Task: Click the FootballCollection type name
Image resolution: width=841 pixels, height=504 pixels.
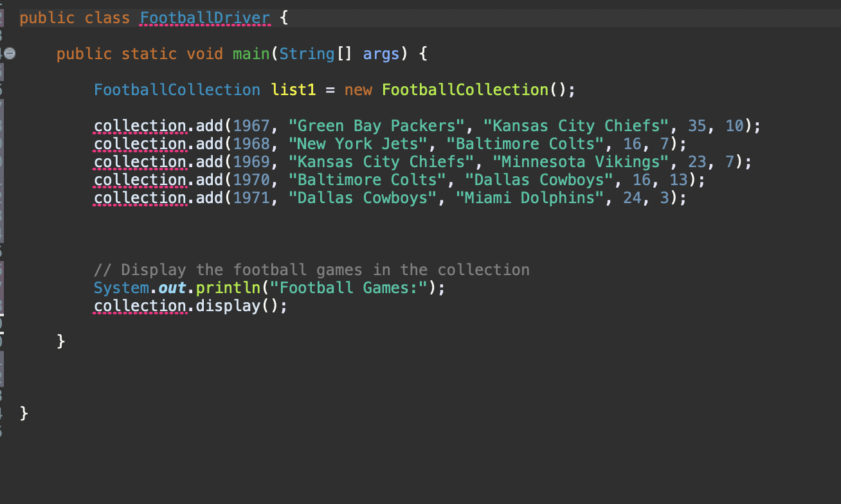Action: click(177, 89)
